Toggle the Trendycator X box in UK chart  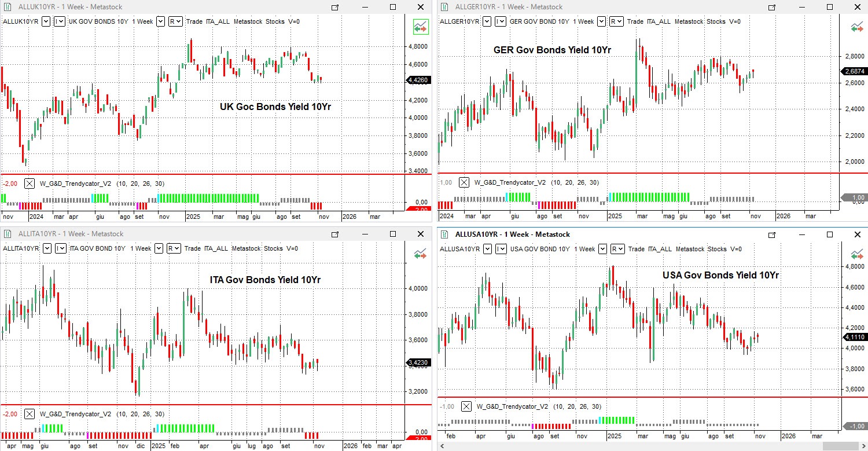point(30,184)
